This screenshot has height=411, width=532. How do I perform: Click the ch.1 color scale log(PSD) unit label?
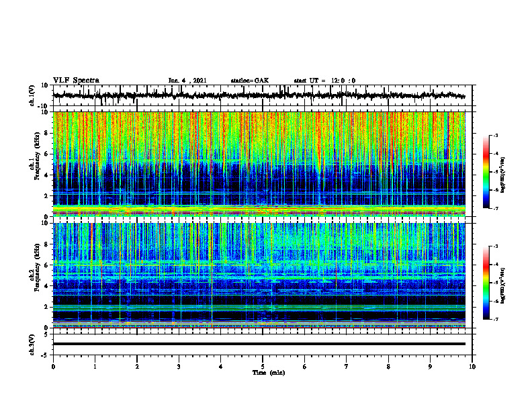pyautogui.click(x=503, y=175)
